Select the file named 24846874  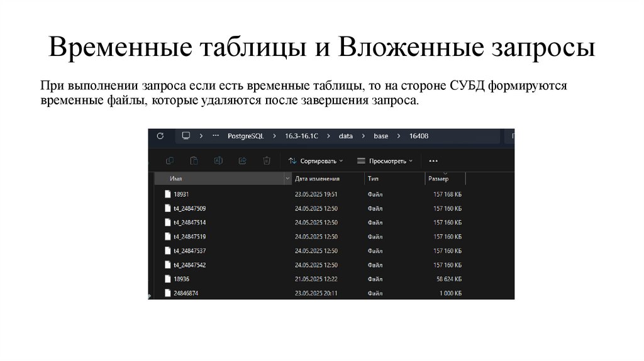click(x=186, y=293)
